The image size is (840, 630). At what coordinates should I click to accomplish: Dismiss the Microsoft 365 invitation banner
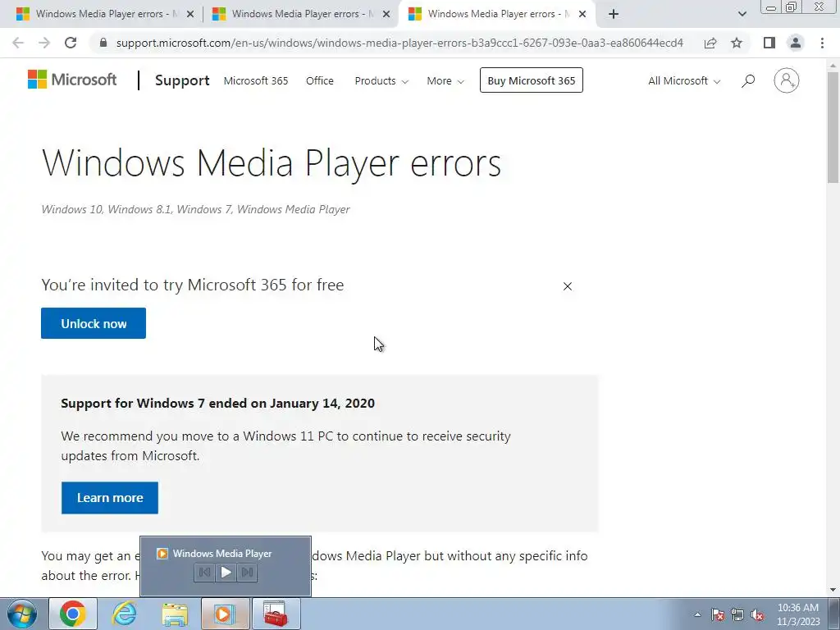[x=568, y=286]
